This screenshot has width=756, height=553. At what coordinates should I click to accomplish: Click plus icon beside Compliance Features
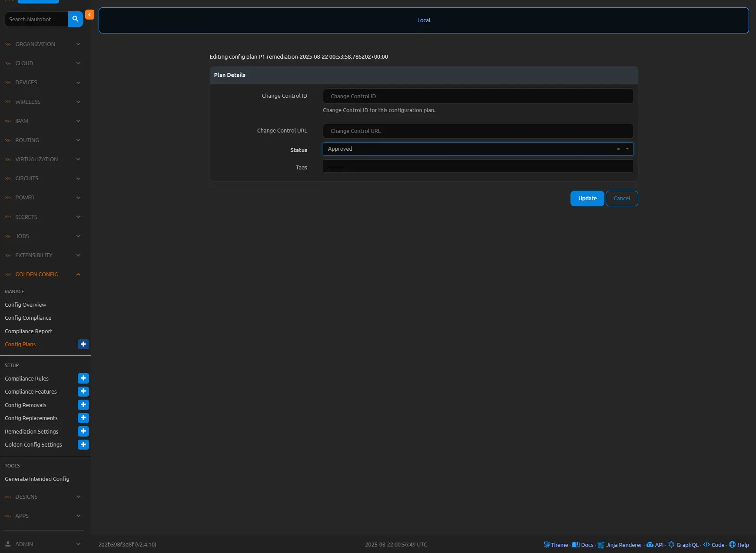click(x=83, y=392)
